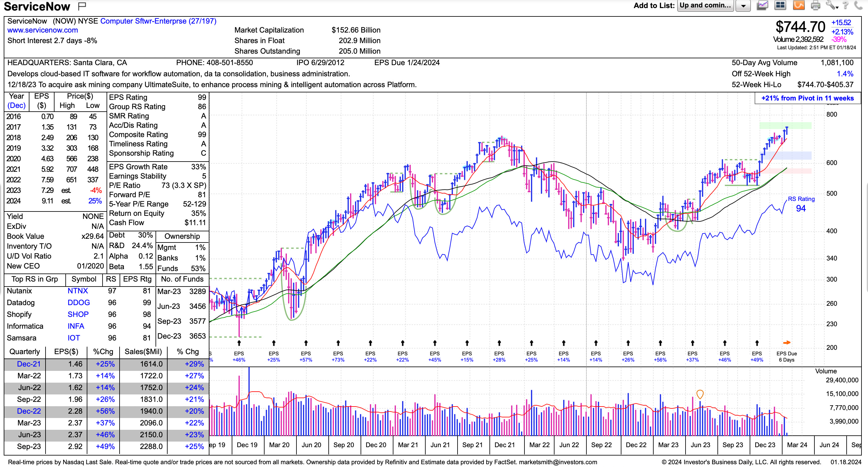868x467 pixels.
Task: Click the EPS Growth Rate 33% row
Action: 157,167
